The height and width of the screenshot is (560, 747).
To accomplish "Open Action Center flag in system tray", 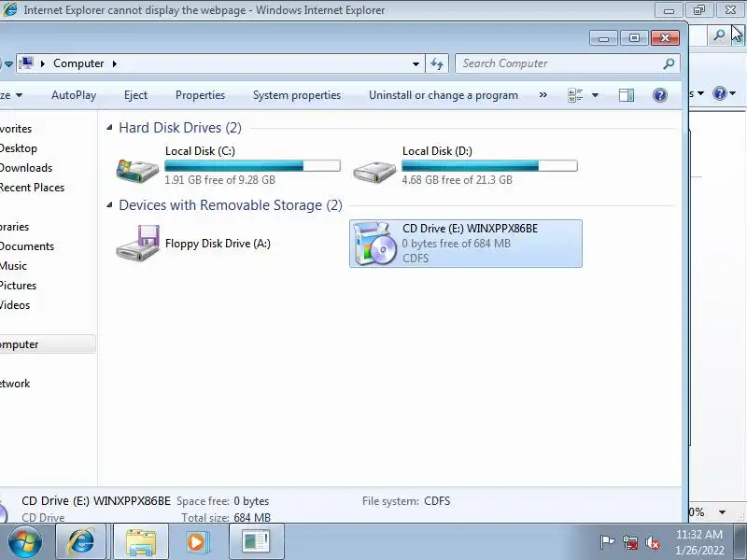I will click(607, 542).
